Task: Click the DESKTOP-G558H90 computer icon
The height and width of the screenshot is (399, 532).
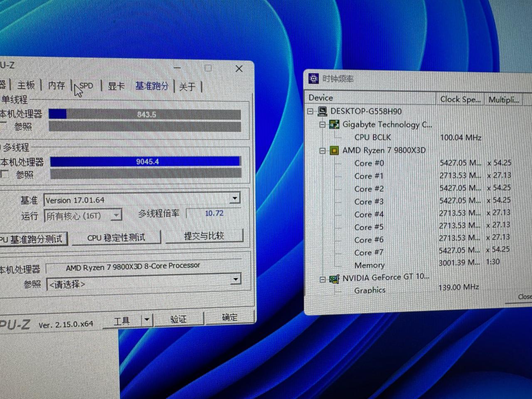Action: (322, 111)
